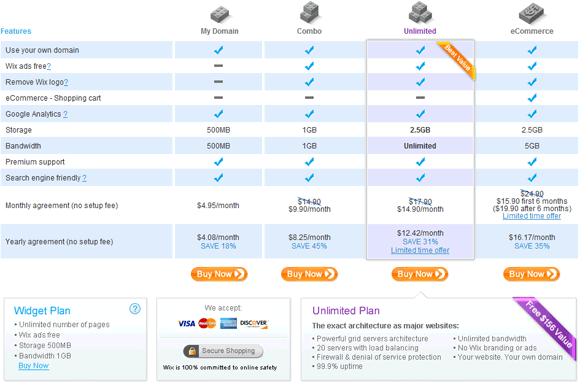Click the Best Value orange ribbon

457,59
